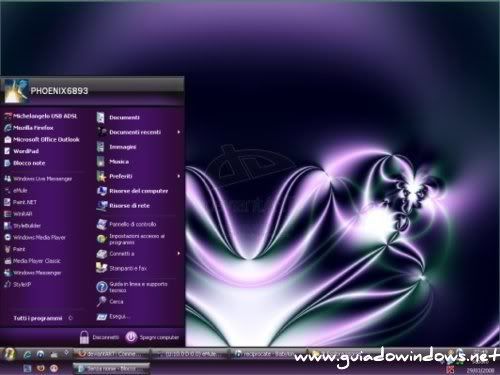This screenshot has width=500, height=375.
Task: Open Windows Messenger
Action: coord(33,273)
